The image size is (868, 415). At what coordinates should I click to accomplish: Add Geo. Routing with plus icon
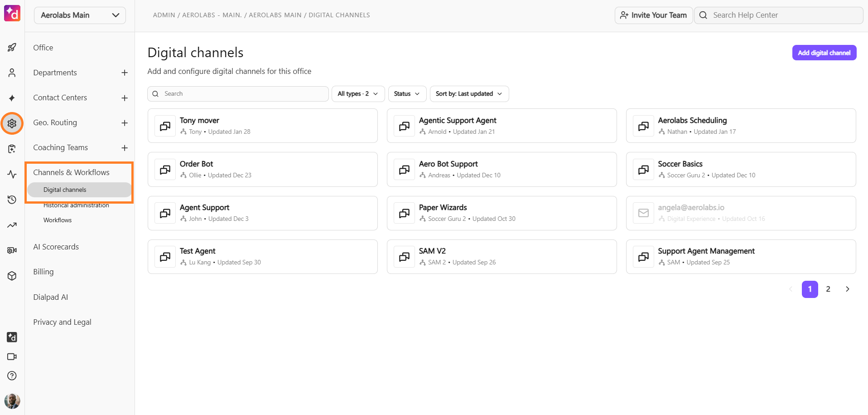pos(125,123)
